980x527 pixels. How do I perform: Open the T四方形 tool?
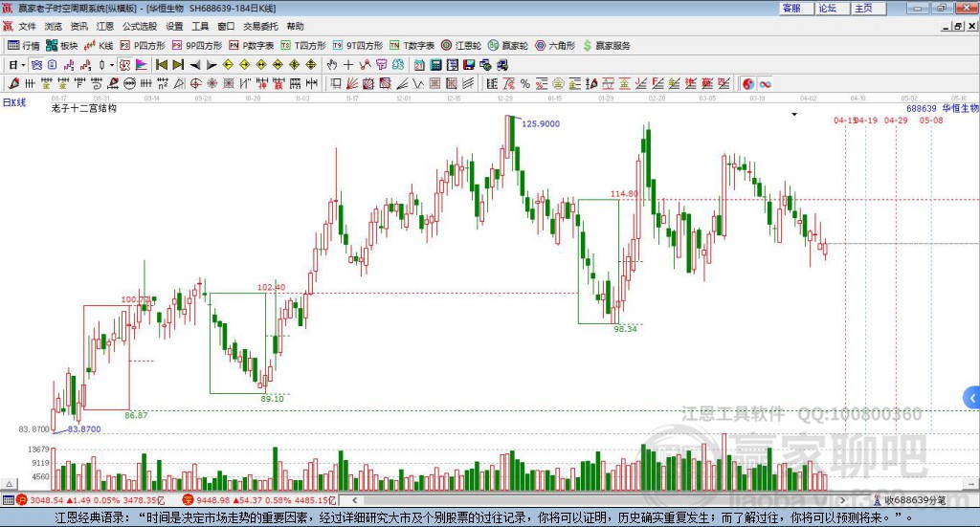point(303,46)
